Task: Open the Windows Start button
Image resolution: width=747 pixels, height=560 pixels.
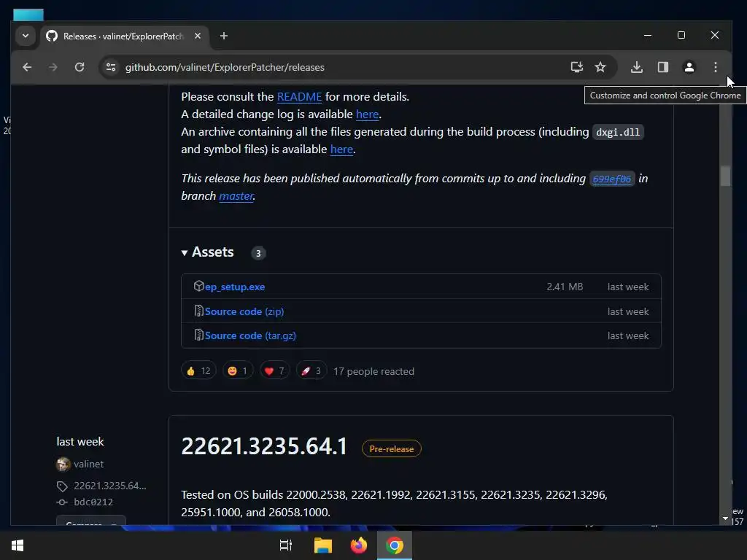Action: pos(18,545)
